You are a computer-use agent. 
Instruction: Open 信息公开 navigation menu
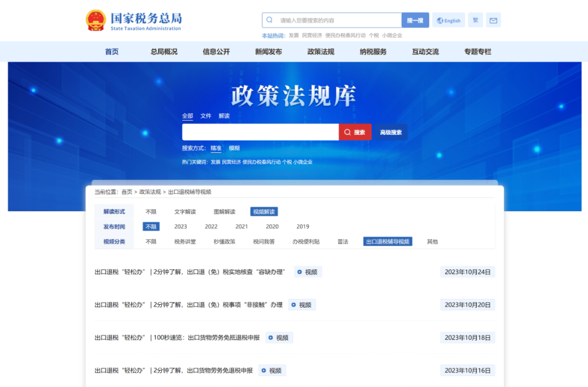tap(216, 52)
